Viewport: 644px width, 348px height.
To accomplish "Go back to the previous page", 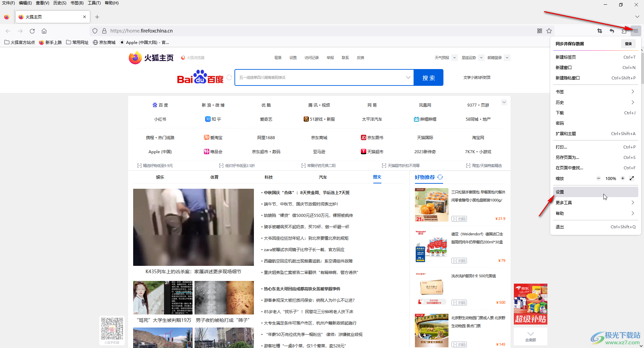I will [x=8, y=31].
